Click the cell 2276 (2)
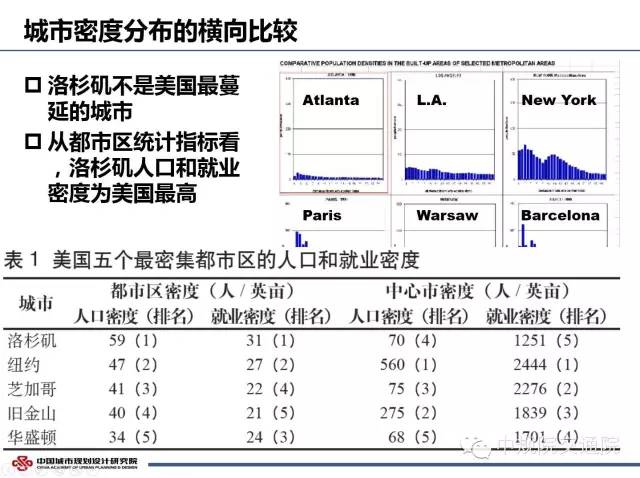 (546, 389)
